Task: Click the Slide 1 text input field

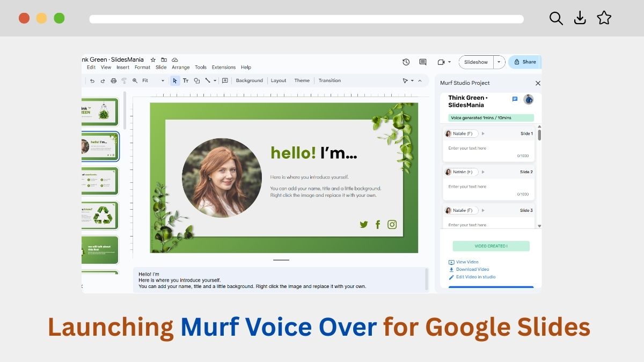Action: tap(488, 151)
